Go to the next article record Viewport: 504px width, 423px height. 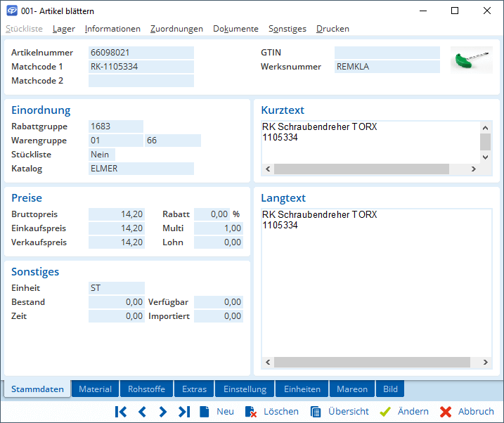point(162,412)
